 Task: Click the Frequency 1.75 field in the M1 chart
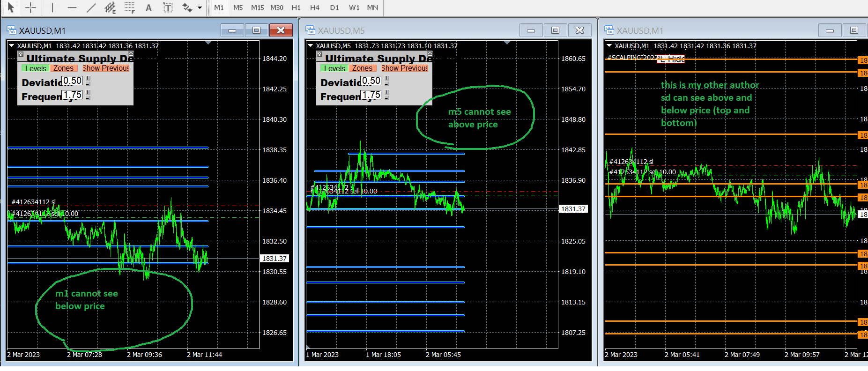[73, 95]
